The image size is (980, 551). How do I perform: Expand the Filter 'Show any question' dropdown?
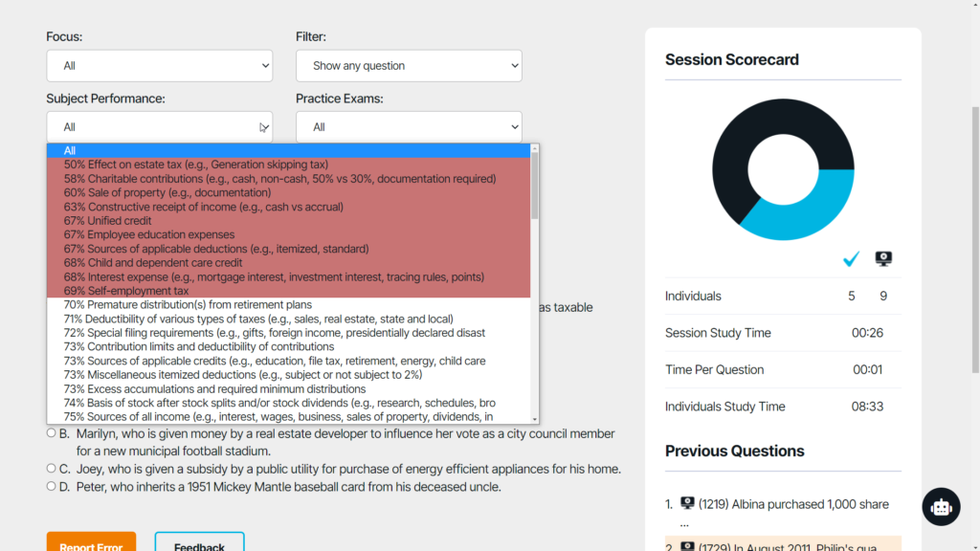click(409, 66)
